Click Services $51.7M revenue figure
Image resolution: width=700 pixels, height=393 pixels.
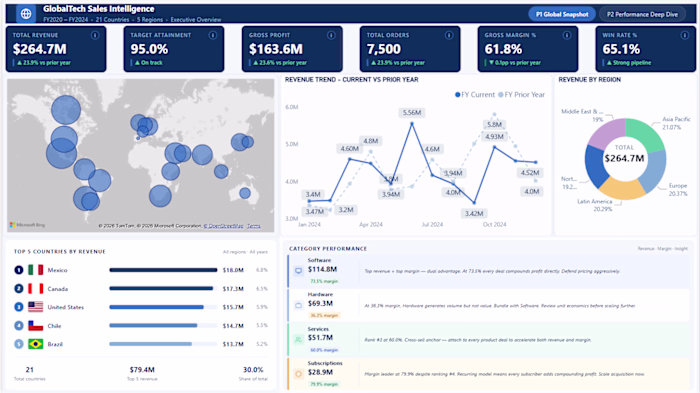pos(320,338)
